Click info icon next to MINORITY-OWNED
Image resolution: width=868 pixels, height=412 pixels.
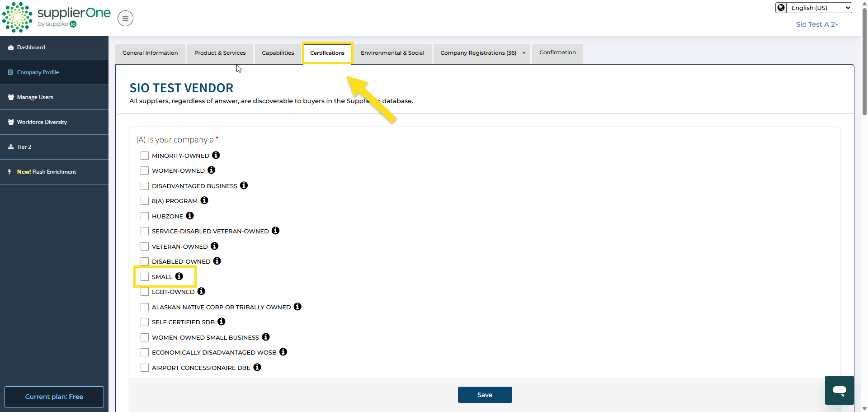coord(216,155)
